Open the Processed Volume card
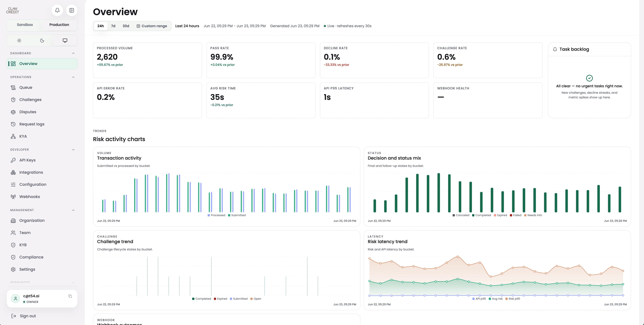 click(147, 60)
